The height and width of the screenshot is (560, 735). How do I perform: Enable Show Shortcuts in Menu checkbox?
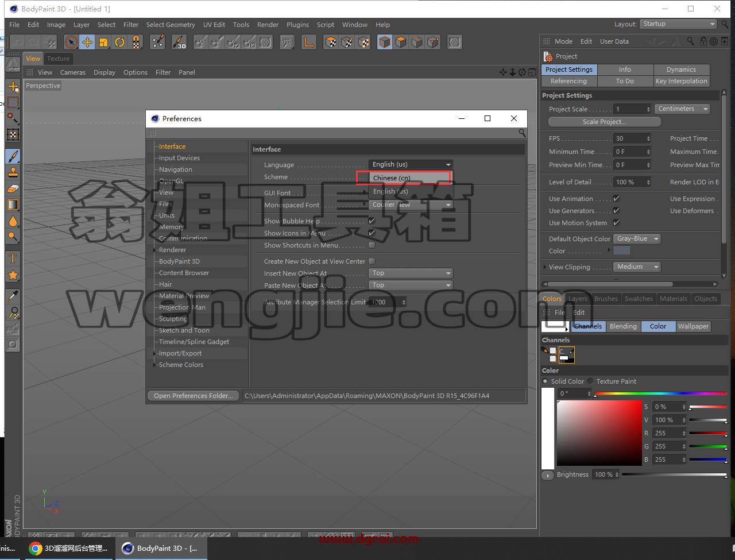pyautogui.click(x=372, y=245)
